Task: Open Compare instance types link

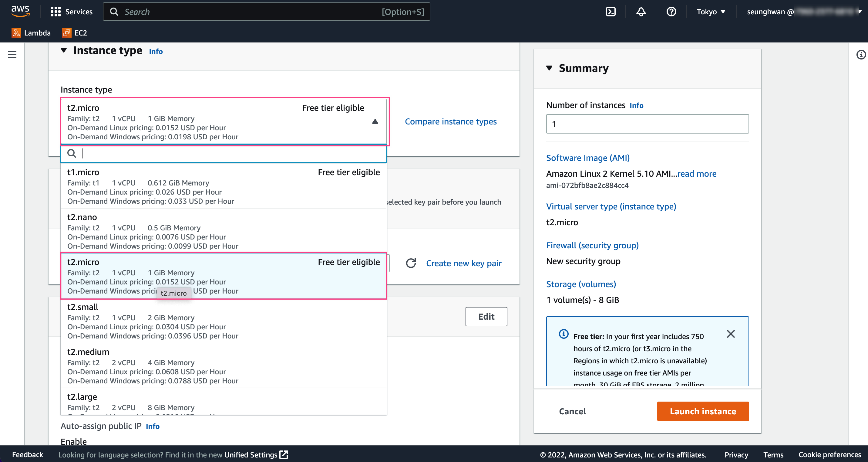Action: coord(450,121)
